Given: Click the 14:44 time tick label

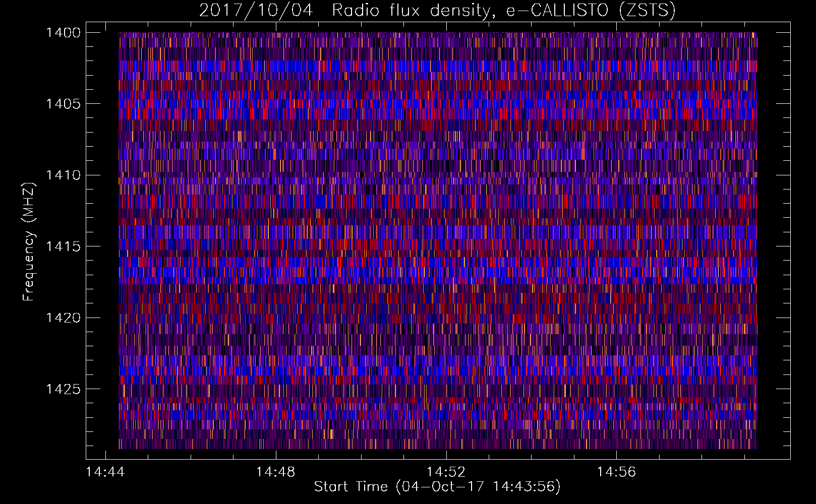Looking at the screenshot, I should (105, 472).
